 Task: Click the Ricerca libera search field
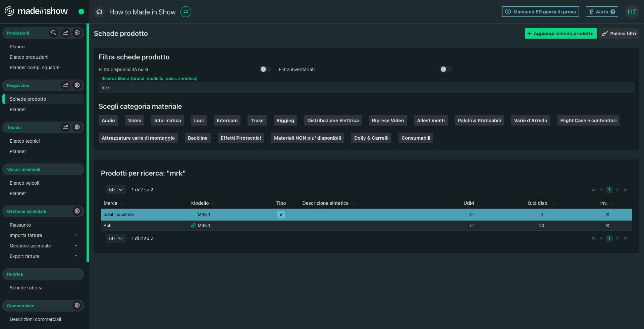(x=366, y=88)
